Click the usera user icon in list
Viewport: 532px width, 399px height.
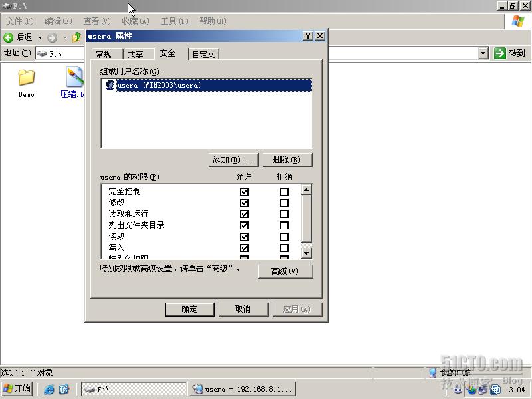click(110, 85)
